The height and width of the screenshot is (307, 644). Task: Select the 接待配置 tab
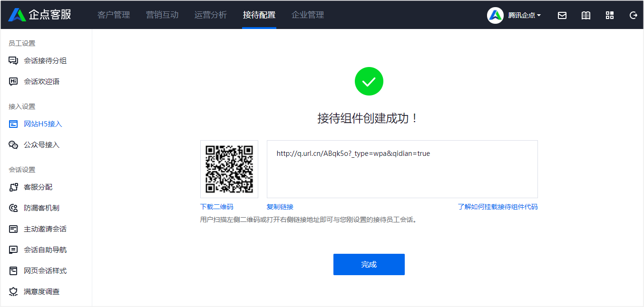click(x=259, y=15)
